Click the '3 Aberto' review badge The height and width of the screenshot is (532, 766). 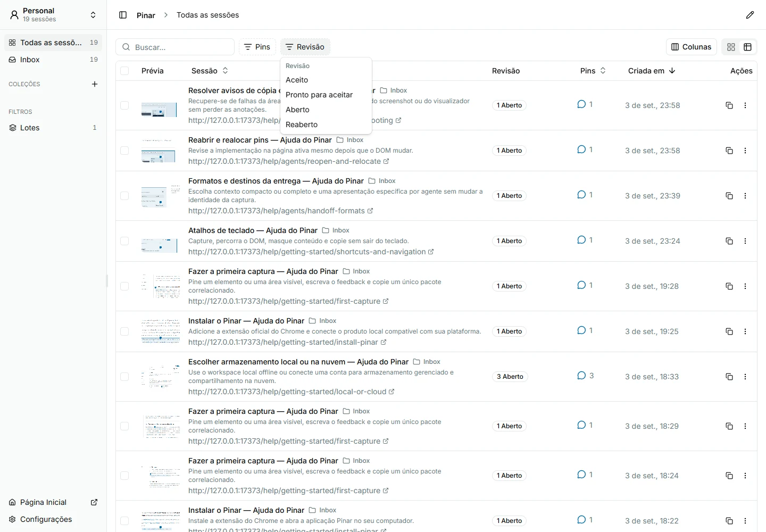(510, 377)
